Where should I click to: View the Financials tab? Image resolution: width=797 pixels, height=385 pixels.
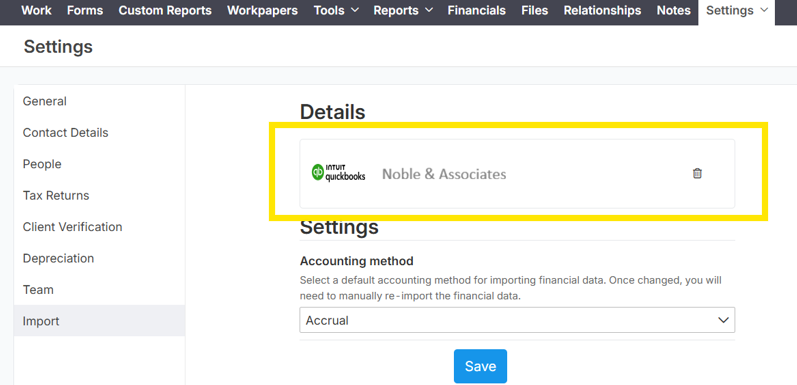tap(477, 10)
